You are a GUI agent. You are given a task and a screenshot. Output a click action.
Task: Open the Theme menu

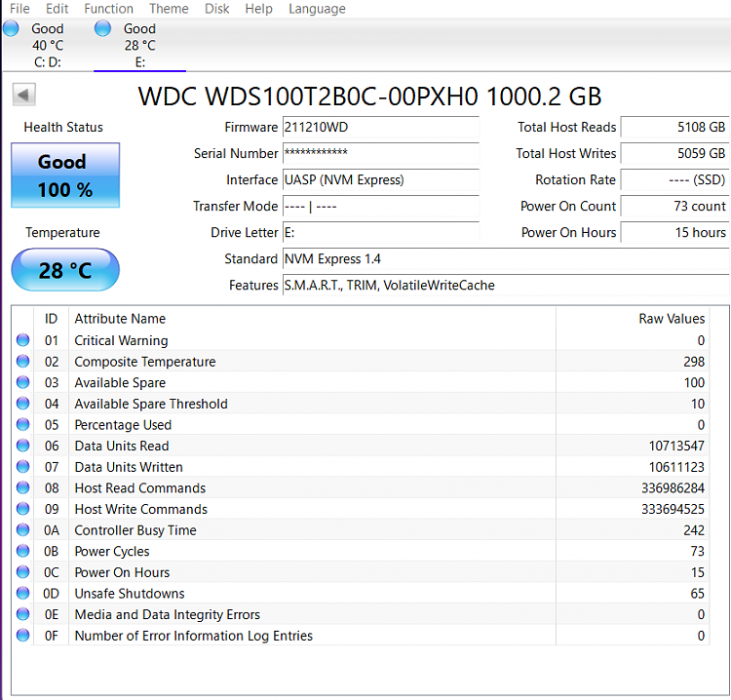point(169,9)
